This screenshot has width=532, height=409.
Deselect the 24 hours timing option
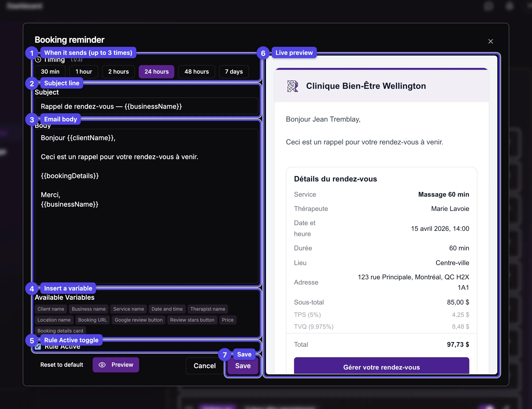[157, 71]
